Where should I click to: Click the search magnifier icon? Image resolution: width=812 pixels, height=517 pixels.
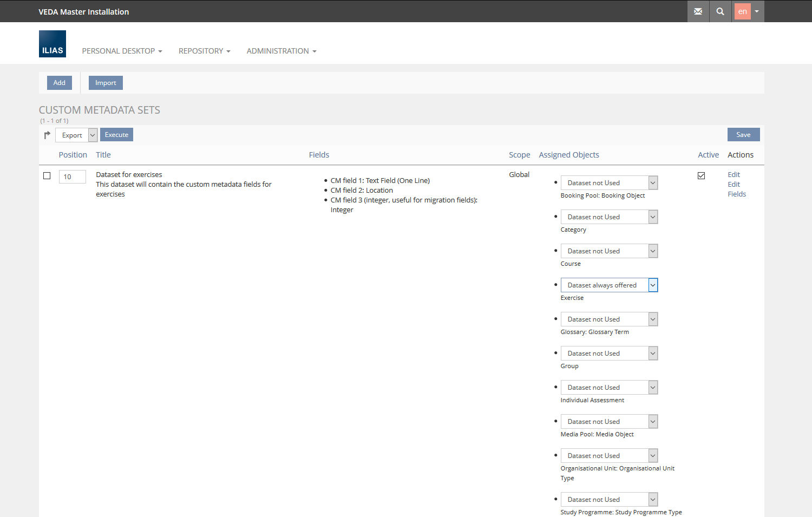(720, 11)
